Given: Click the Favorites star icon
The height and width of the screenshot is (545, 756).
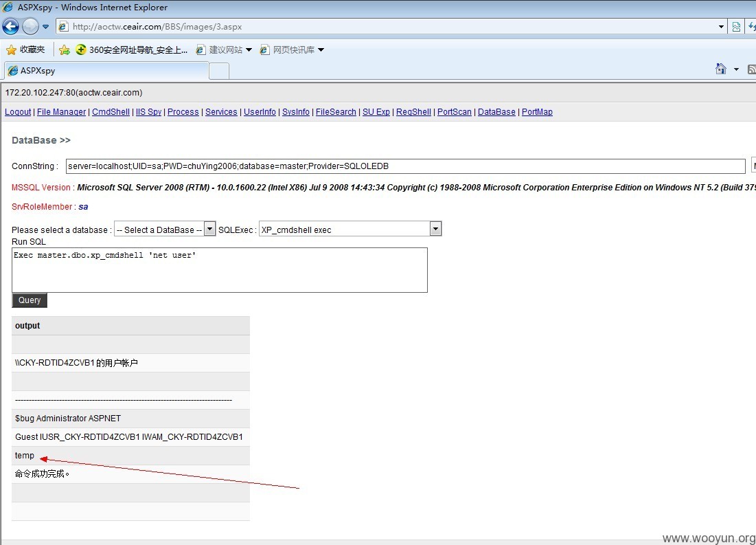Looking at the screenshot, I should 11,49.
